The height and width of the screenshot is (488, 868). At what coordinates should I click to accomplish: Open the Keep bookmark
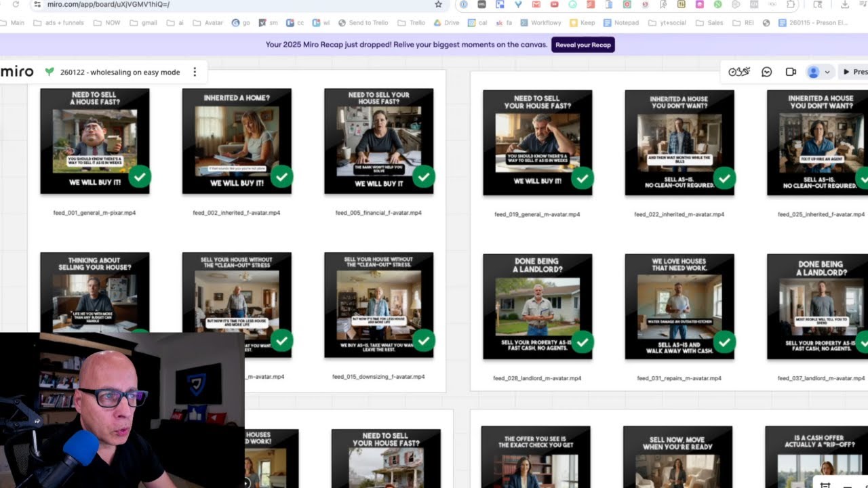point(583,22)
